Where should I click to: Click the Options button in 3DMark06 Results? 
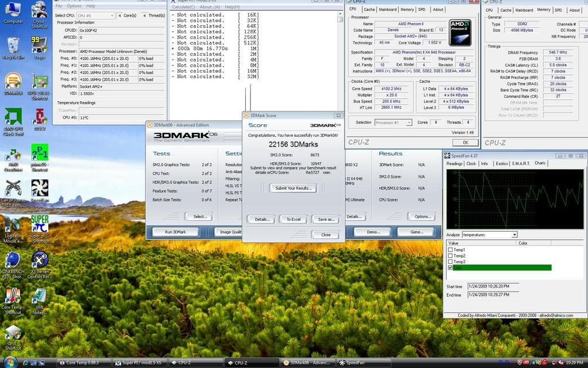423,217
